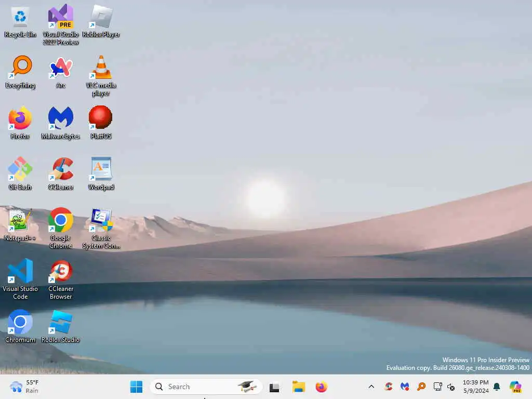Select the Everything search shortcut
532x399 pixels.
[x=20, y=72]
